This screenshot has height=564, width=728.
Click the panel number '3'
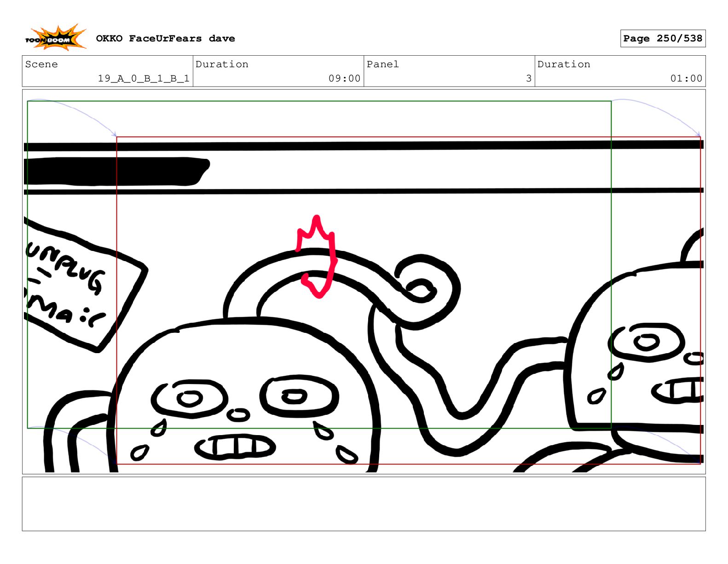point(529,78)
